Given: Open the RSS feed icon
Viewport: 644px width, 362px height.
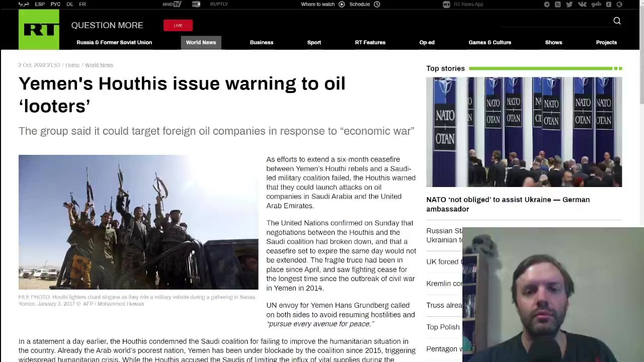Looking at the screenshot, I should click(557, 5).
